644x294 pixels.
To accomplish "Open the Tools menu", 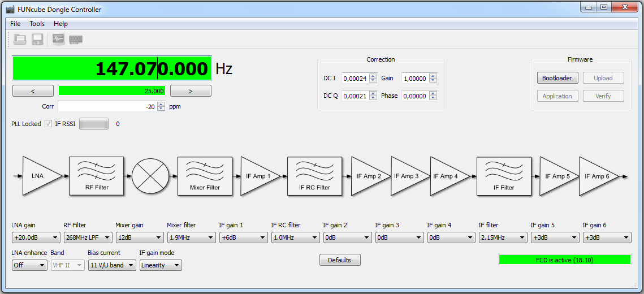I will click(x=37, y=24).
